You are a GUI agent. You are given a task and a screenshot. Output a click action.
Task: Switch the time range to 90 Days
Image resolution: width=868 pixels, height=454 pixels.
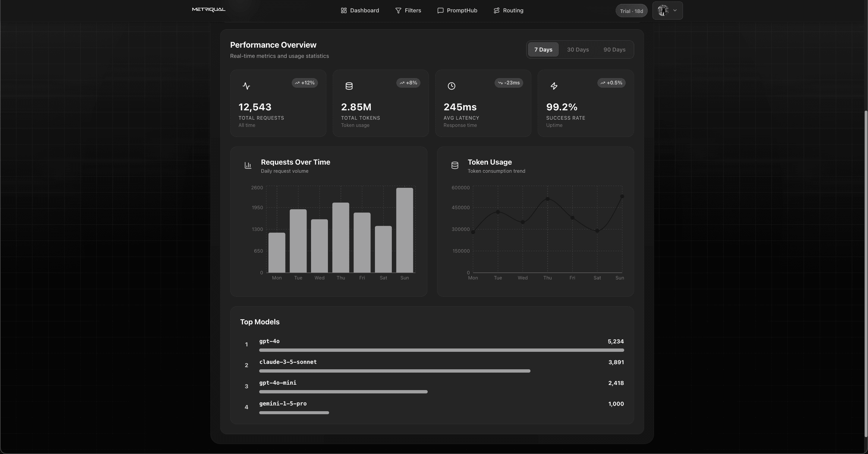pyautogui.click(x=614, y=49)
